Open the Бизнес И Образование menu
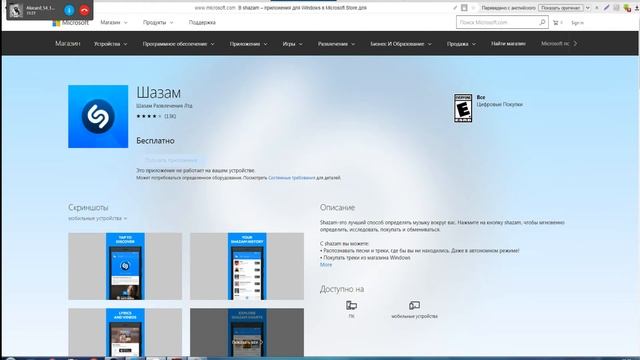This screenshot has height=360, width=640. click(x=401, y=44)
